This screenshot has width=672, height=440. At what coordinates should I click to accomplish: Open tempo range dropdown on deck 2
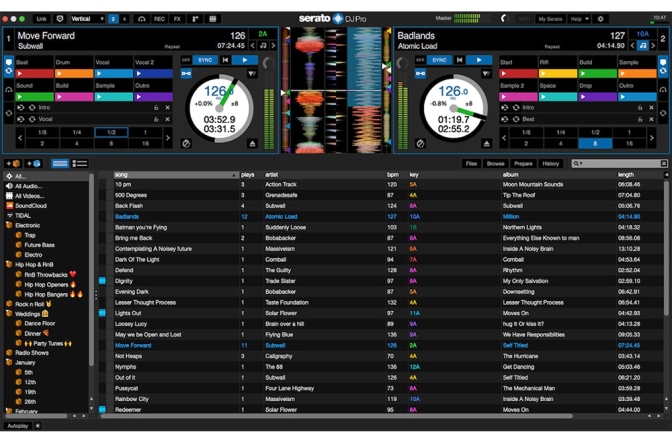(x=486, y=74)
